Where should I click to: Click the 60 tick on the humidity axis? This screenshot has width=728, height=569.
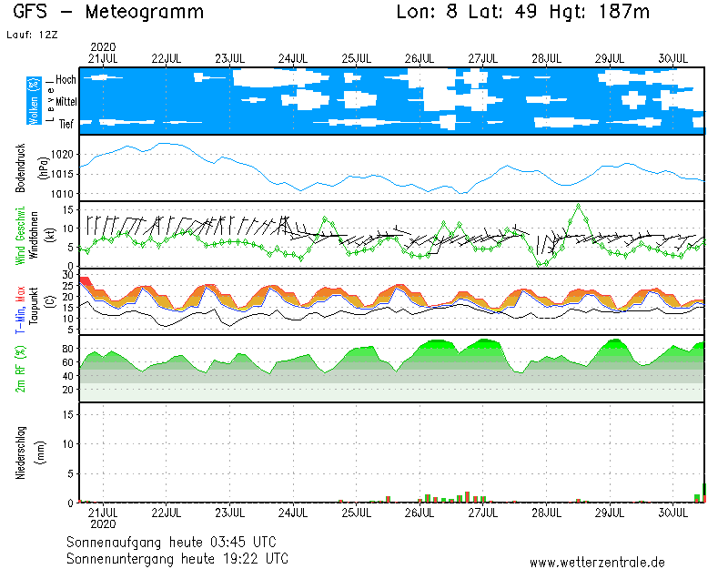67,362
